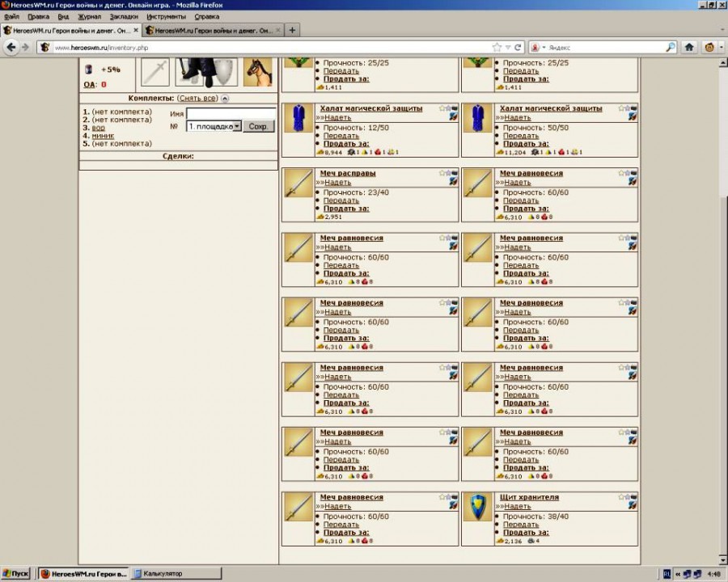Go to the Firefox home page icon

pos(689,47)
